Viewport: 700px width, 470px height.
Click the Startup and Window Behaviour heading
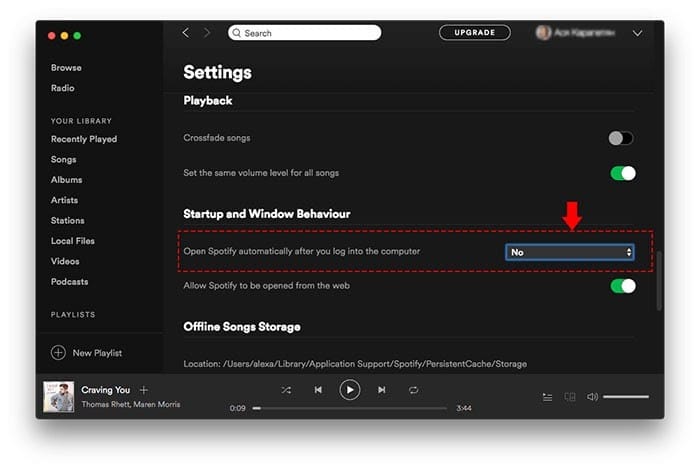click(x=267, y=214)
